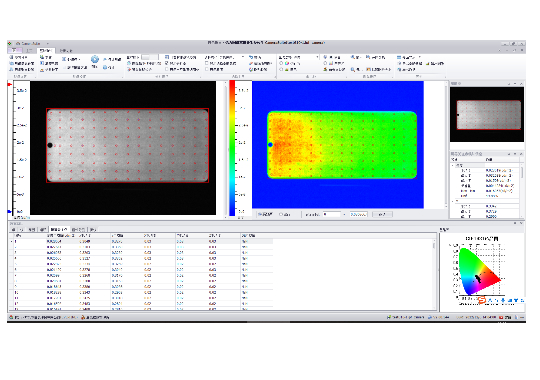Click the blue undo-arrow icon in the ribbon
Image resolution: width=540 pixels, height=380 pixels.
(x=251, y=57)
